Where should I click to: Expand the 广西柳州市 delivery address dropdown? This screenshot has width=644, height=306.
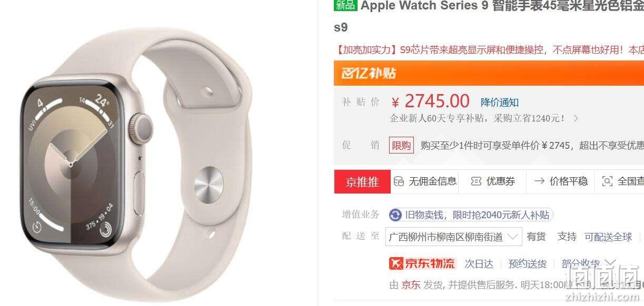click(x=453, y=237)
